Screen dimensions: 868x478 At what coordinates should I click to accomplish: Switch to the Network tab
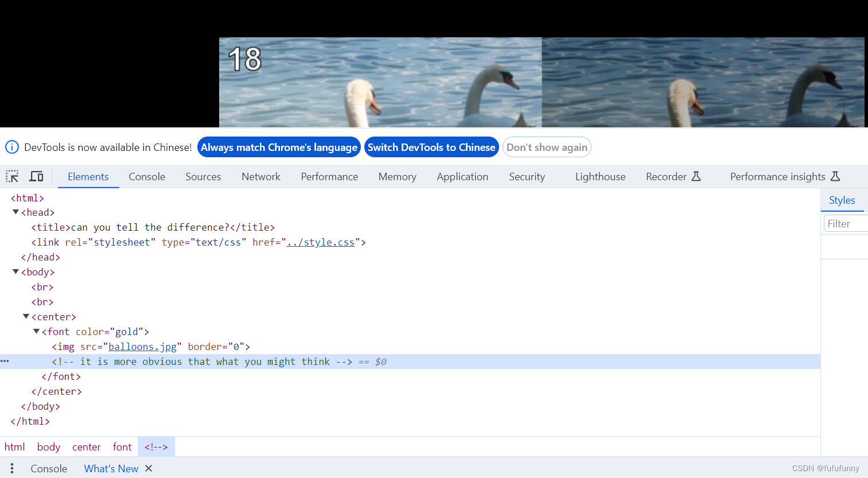(261, 177)
